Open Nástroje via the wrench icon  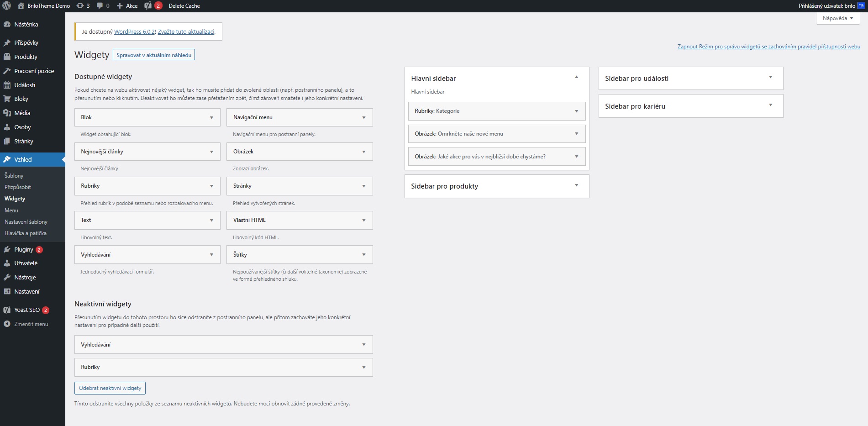(7, 278)
